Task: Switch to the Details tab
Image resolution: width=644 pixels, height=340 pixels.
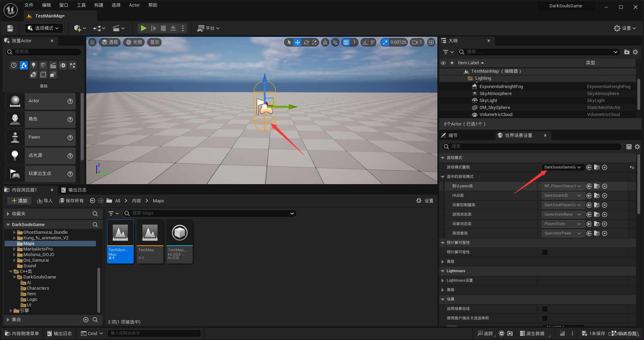Action: click(x=453, y=136)
